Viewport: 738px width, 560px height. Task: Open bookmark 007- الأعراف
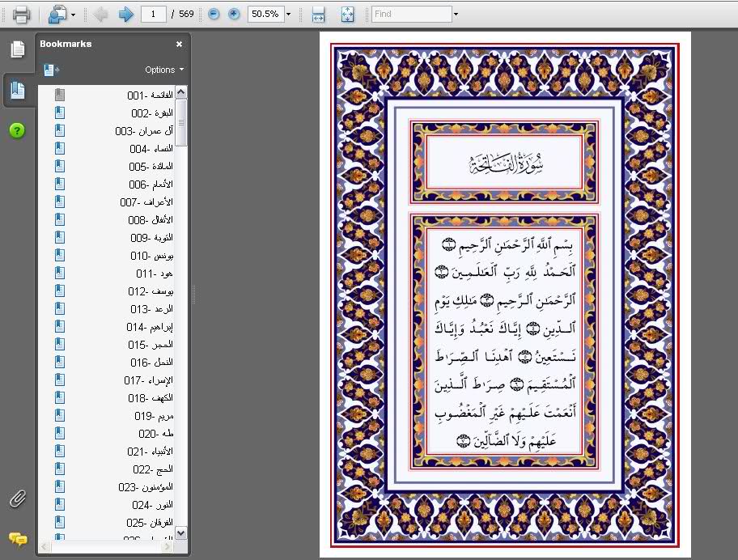[146, 202]
